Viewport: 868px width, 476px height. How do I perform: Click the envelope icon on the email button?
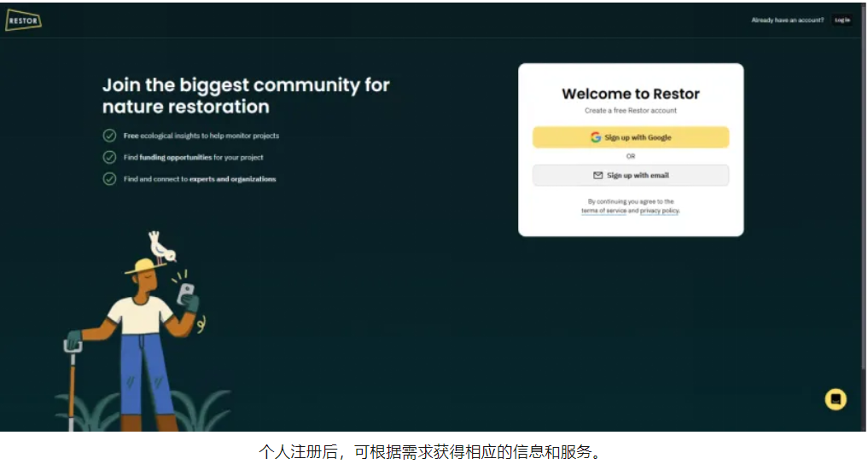coord(597,176)
